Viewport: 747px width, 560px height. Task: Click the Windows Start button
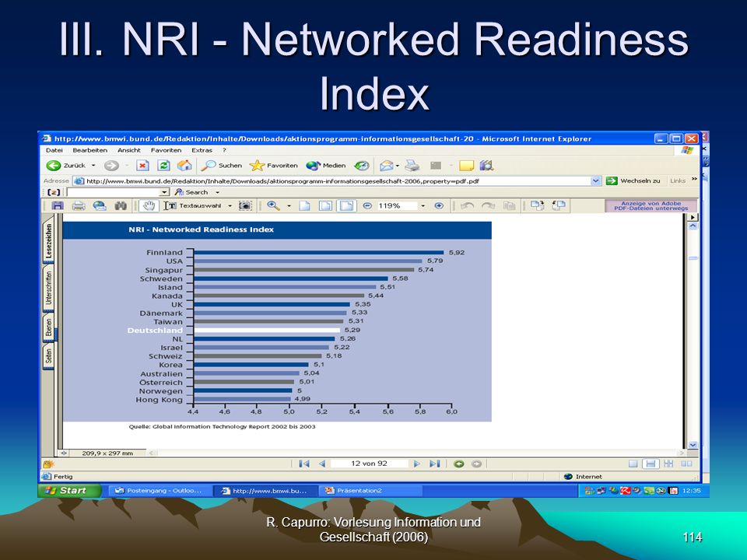click(69, 491)
